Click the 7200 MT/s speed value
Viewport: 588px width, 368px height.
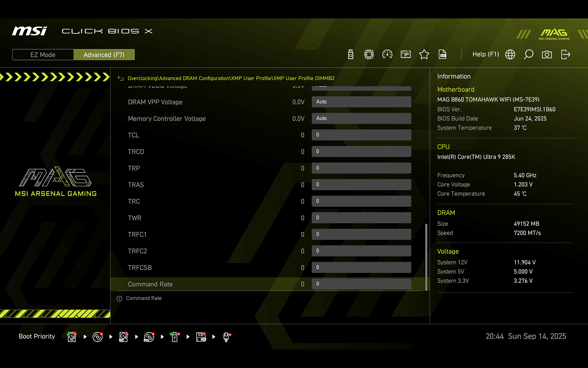[527, 233]
